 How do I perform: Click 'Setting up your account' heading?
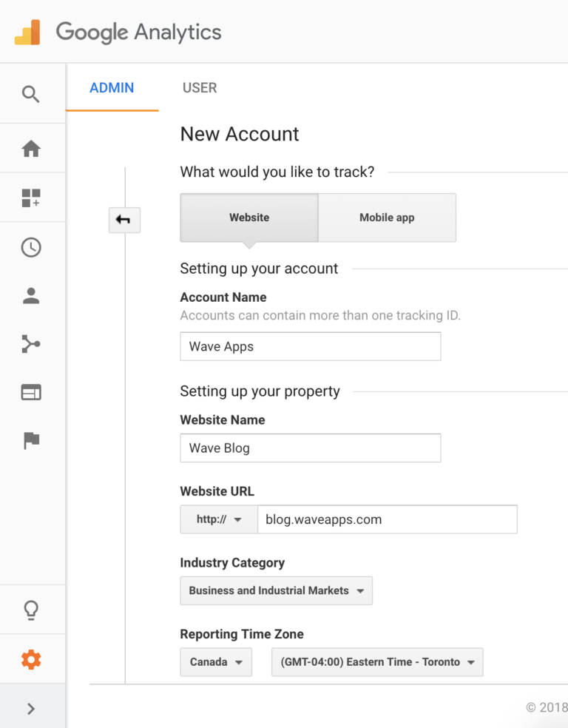[259, 269]
